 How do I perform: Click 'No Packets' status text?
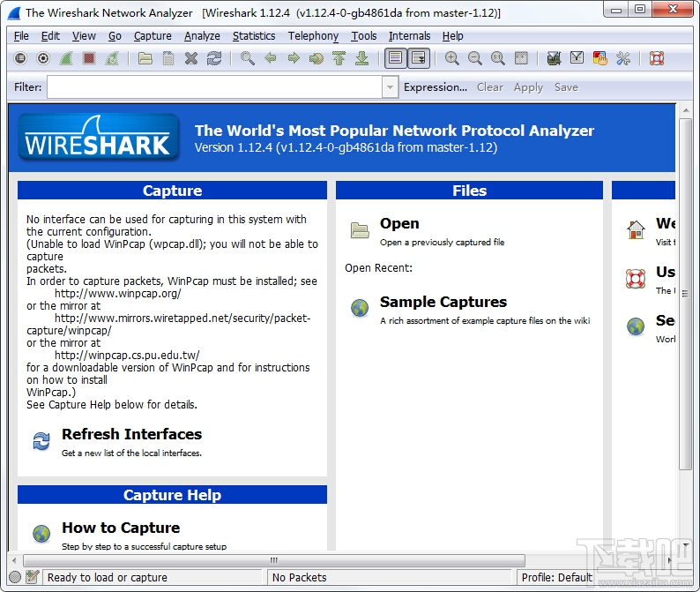[299, 578]
